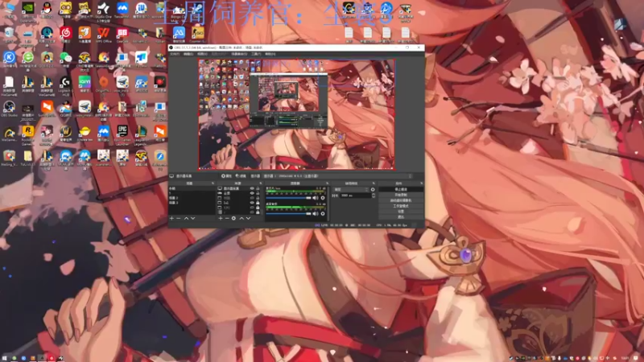644x362 pixels.
Task: Open the Fade transition type dropdown
Action: pos(351,190)
